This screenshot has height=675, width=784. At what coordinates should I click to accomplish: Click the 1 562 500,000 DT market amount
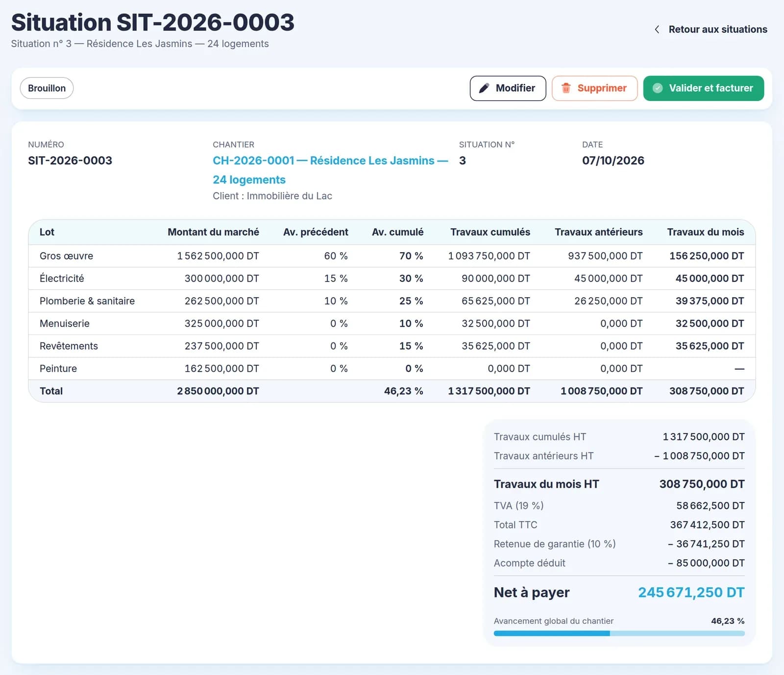(x=218, y=256)
